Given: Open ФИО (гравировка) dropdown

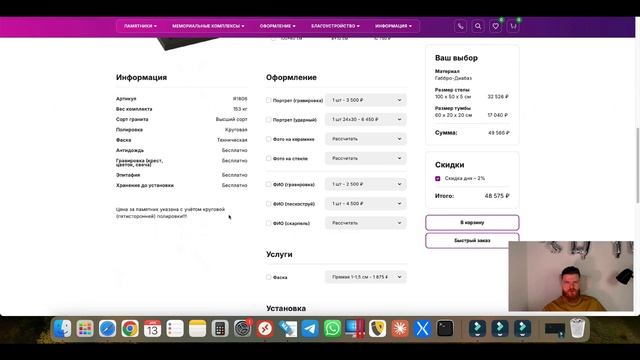Looking at the screenshot, I should coord(366,184).
